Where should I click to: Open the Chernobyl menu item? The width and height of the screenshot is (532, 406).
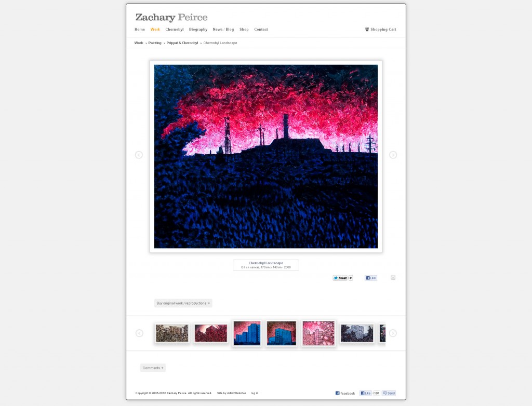(175, 30)
